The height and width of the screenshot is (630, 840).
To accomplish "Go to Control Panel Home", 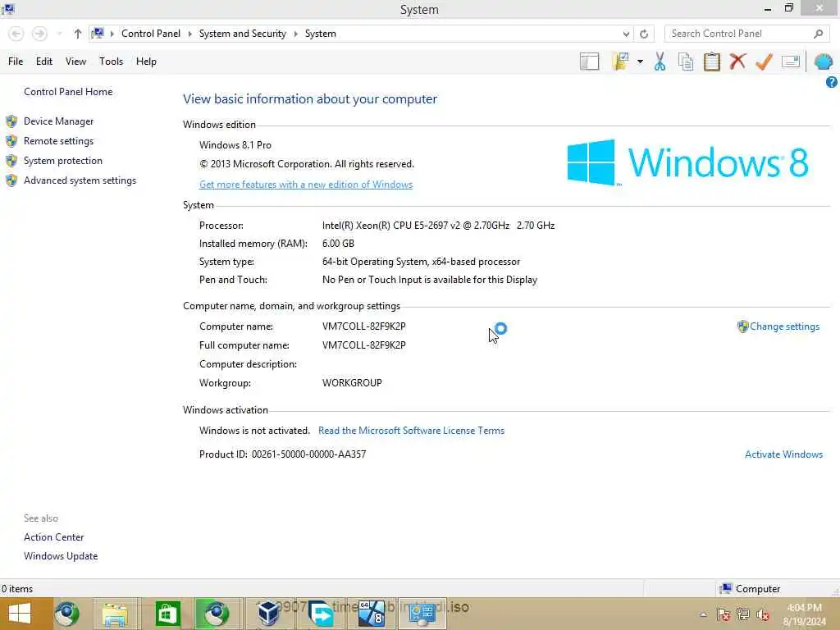I will pos(68,92).
